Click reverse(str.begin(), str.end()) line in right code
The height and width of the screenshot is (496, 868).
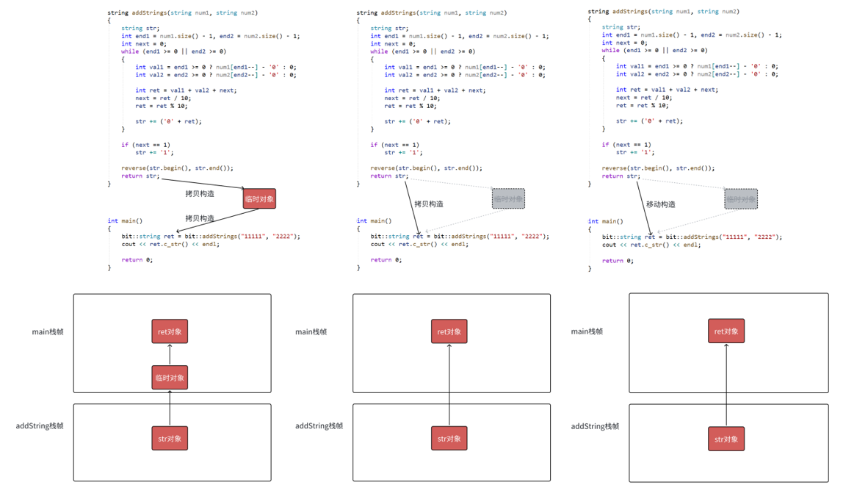(x=658, y=168)
